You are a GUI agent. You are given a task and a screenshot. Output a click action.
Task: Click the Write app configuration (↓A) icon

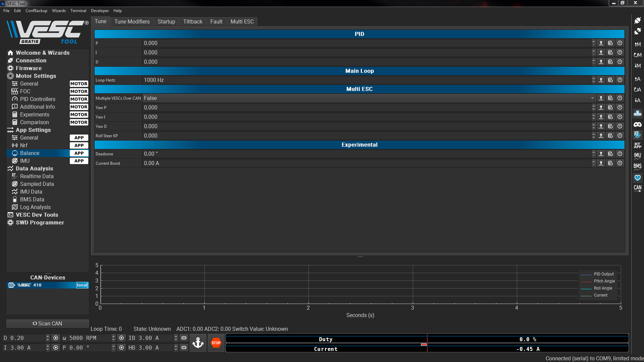click(x=637, y=100)
